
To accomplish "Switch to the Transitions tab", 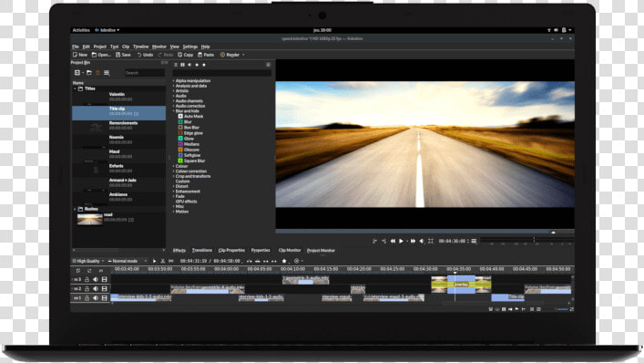I will click(x=202, y=250).
